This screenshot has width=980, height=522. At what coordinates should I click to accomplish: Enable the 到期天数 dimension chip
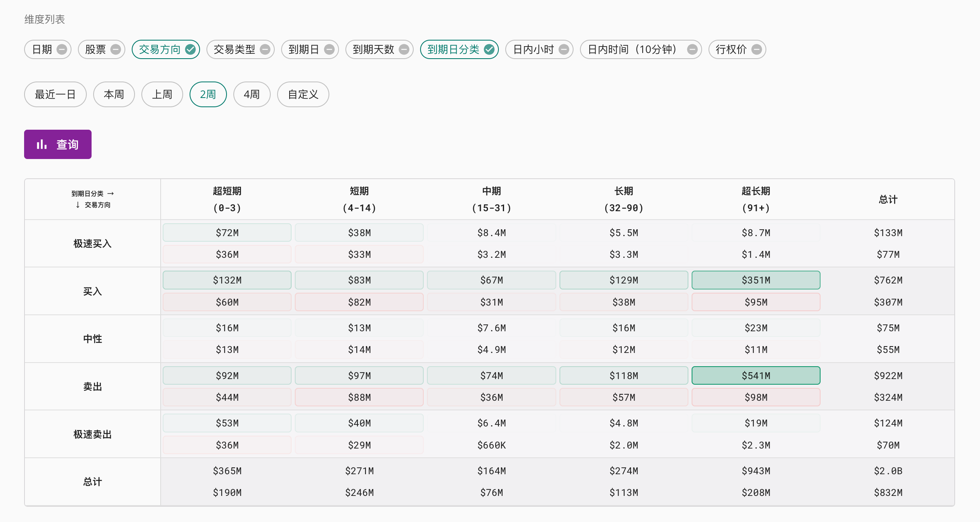380,49
